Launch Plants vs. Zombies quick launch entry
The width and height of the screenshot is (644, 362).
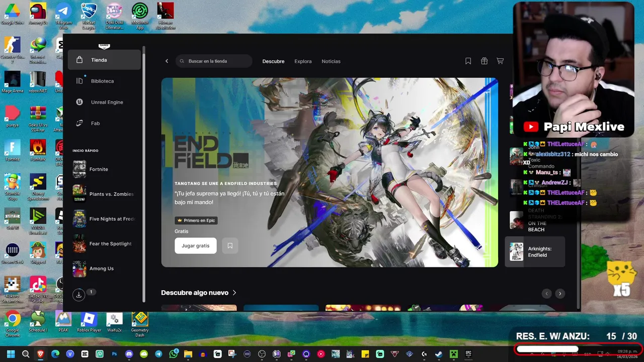click(104, 194)
